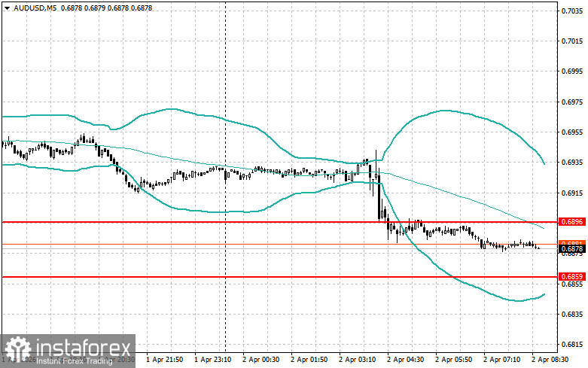The width and height of the screenshot is (588, 368).
Task: Click the 0.6815 price scale value
Action: click(x=572, y=345)
